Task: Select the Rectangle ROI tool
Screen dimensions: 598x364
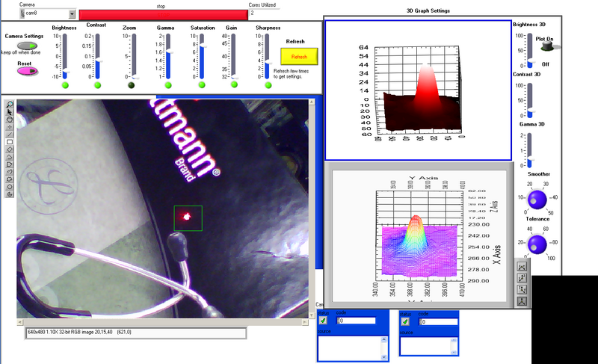Action: 10,142
